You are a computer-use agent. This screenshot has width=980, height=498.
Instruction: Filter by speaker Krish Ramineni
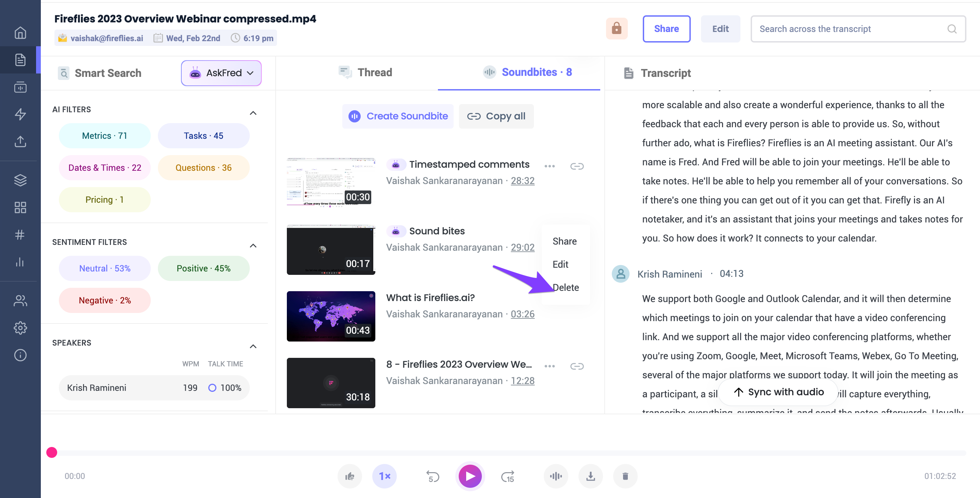point(154,388)
